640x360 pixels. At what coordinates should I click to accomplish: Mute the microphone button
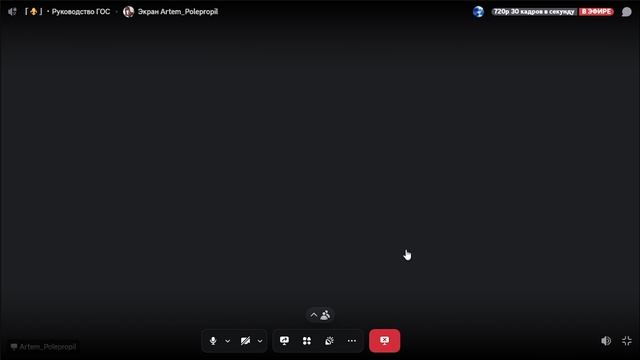(213, 341)
